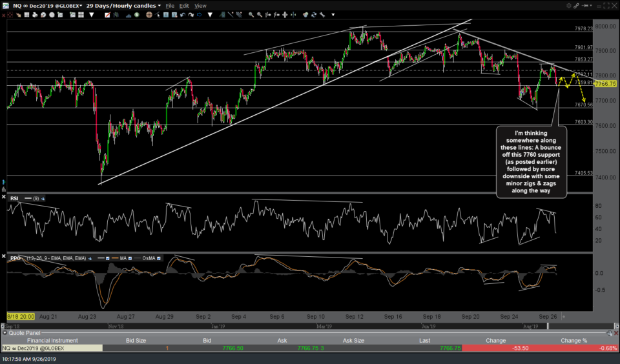This screenshot has height=364, width=620.
Task: Open the pushpin dropdown arrow
Action: click(x=592, y=6)
